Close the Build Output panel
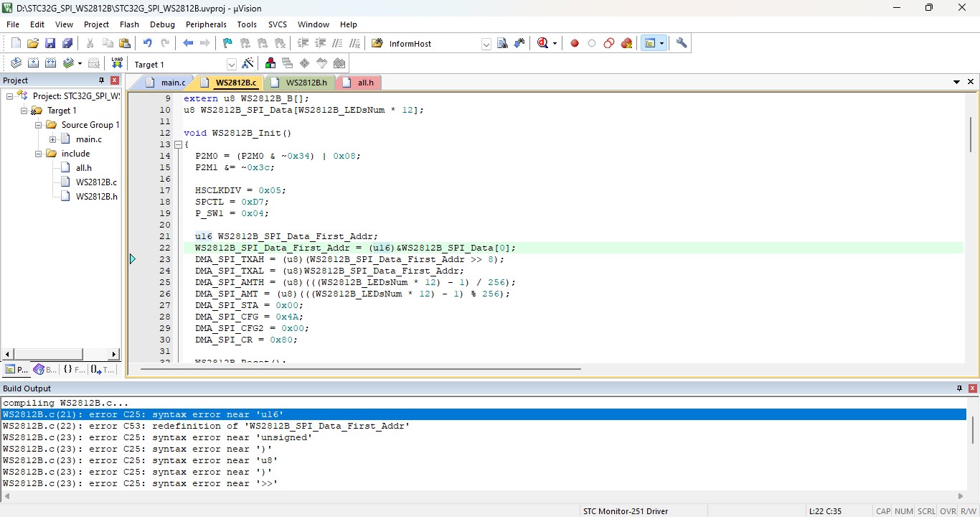The height and width of the screenshot is (517, 980). click(973, 388)
